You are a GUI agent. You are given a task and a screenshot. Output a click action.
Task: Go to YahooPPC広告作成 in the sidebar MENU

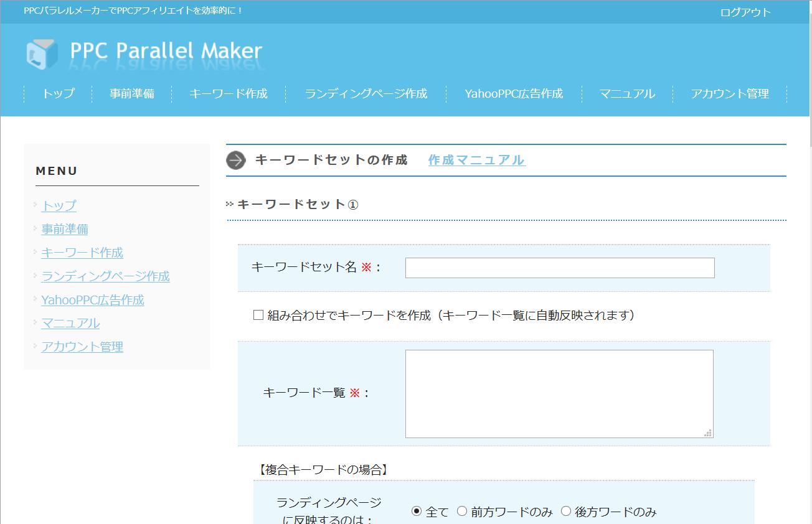(x=93, y=300)
